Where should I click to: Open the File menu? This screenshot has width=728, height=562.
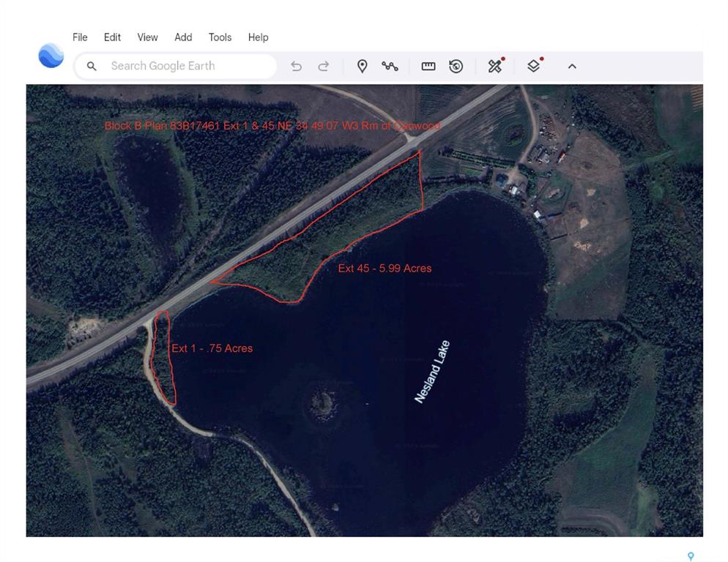79,37
